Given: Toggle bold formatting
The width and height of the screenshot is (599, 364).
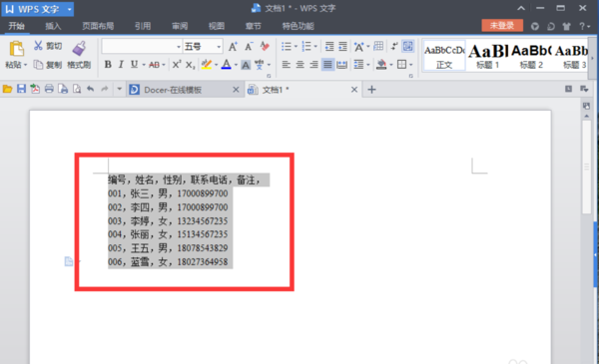Looking at the screenshot, I should point(108,65).
